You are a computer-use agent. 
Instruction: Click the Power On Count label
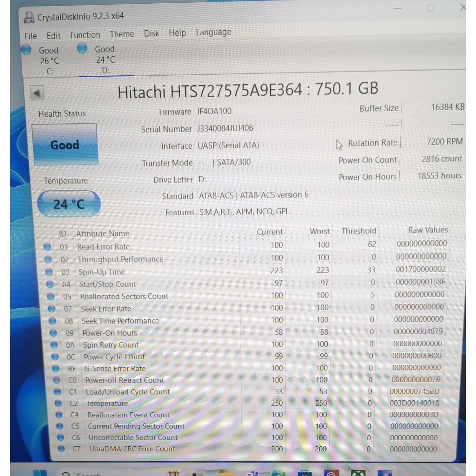(368, 160)
